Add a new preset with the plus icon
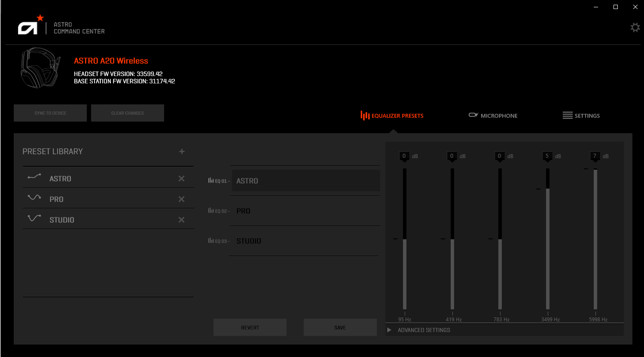Viewport: 644px width, 357px height. click(x=182, y=151)
